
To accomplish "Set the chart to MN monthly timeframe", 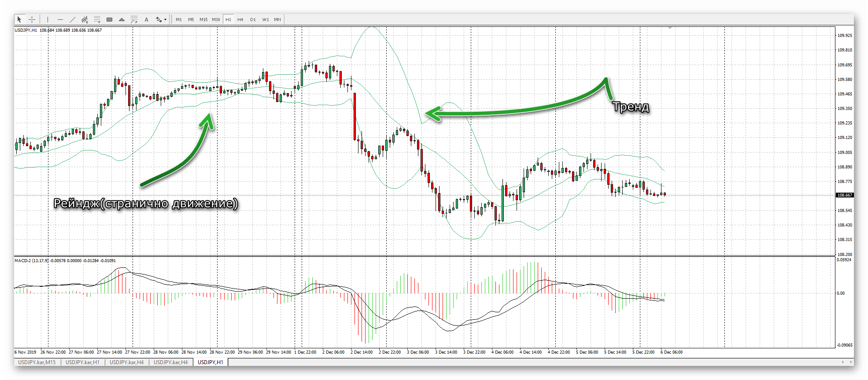I will pos(277,19).
